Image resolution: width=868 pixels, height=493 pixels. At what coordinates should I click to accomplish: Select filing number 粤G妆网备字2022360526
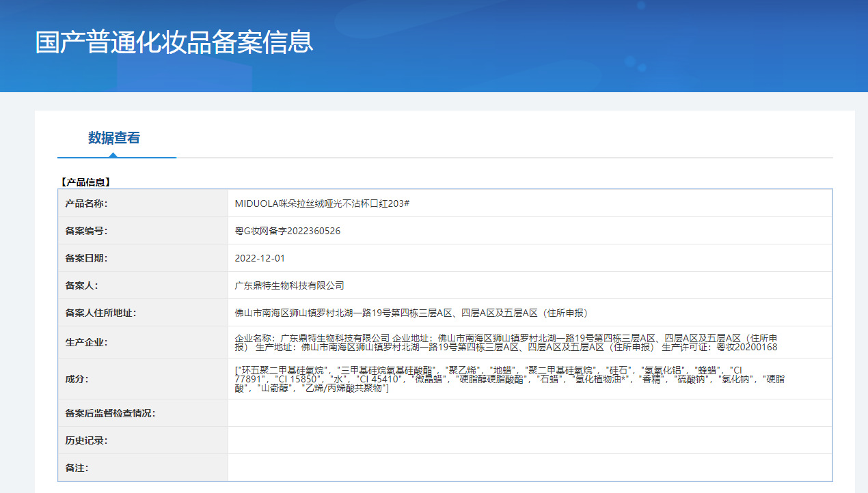click(288, 231)
